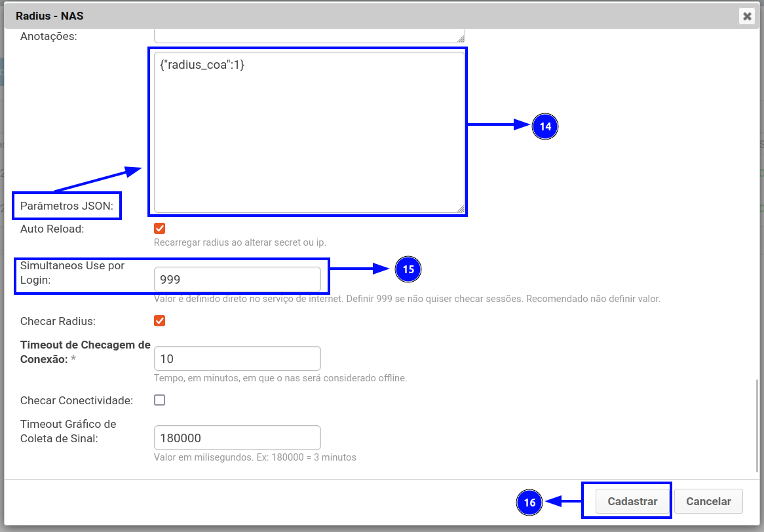Click the Radius - NAS title bar
764x532 pixels.
click(x=328, y=16)
